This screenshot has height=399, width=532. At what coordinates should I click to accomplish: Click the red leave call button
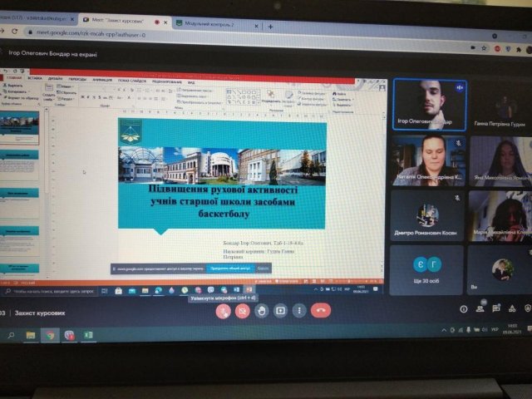(320, 310)
